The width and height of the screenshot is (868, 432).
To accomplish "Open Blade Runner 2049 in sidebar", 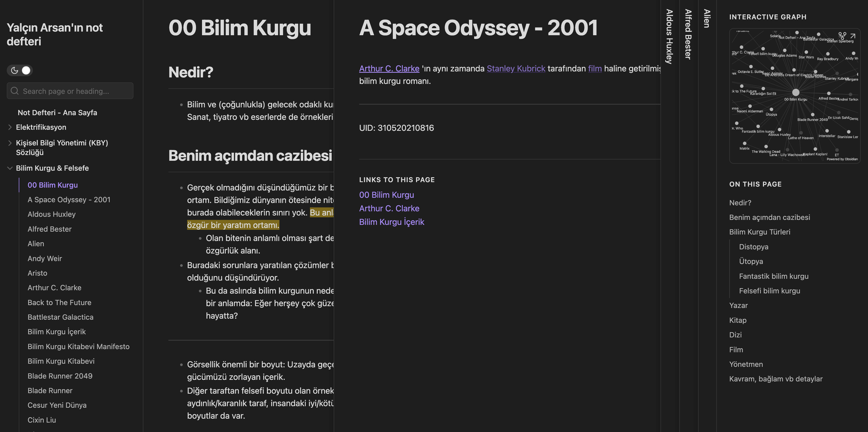I will [60, 376].
